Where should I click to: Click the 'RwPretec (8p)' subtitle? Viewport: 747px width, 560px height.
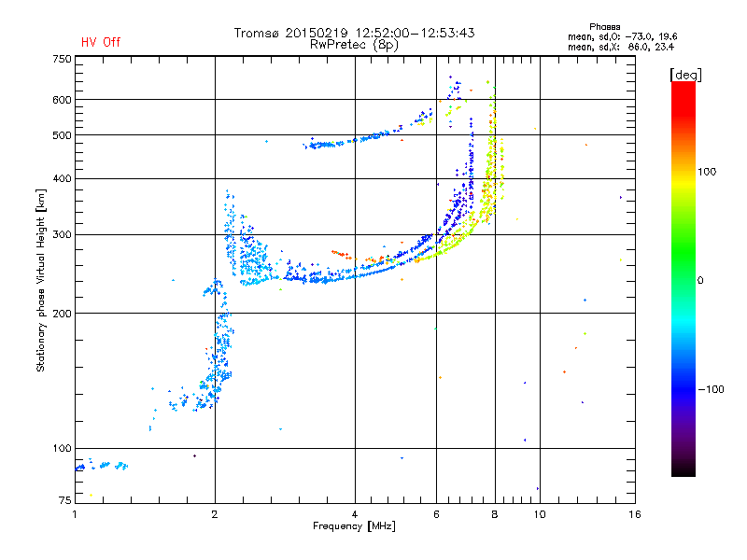(x=354, y=45)
